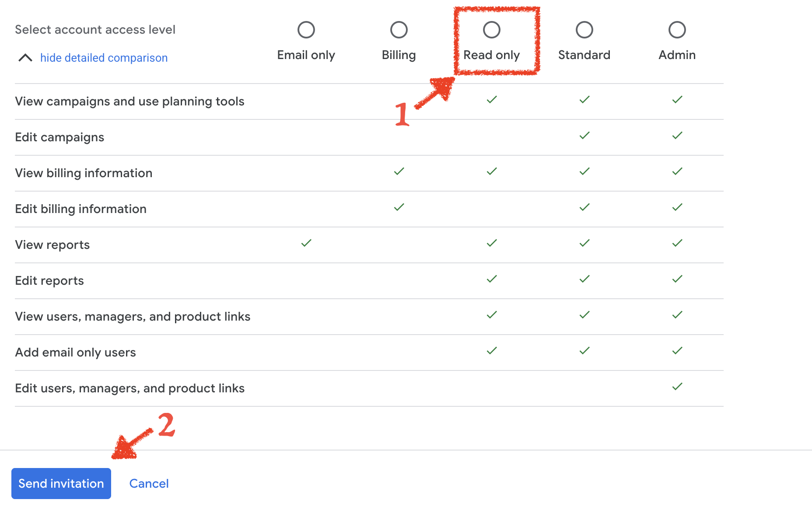The width and height of the screenshot is (812, 510).
Task: Click Read only checkmark in Edit reports row
Action: pyautogui.click(x=491, y=279)
